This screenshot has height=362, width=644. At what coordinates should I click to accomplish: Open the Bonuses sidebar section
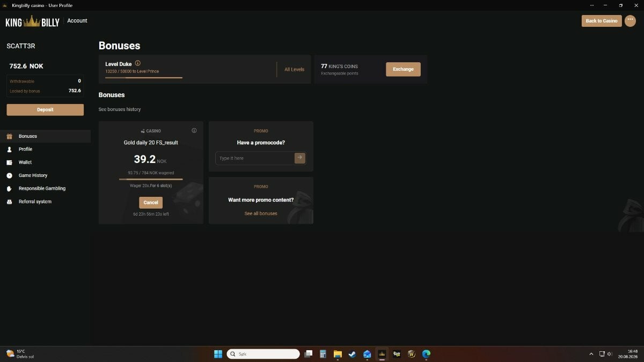point(45,136)
